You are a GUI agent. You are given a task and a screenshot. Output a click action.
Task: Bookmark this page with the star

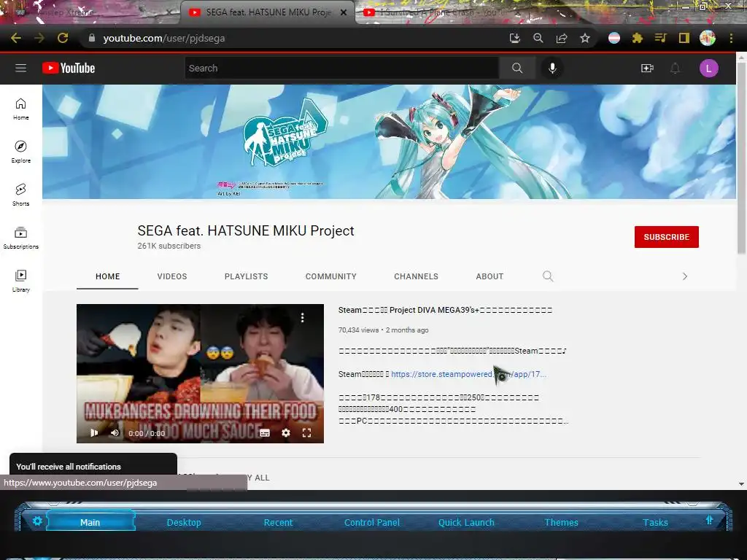[x=585, y=38]
